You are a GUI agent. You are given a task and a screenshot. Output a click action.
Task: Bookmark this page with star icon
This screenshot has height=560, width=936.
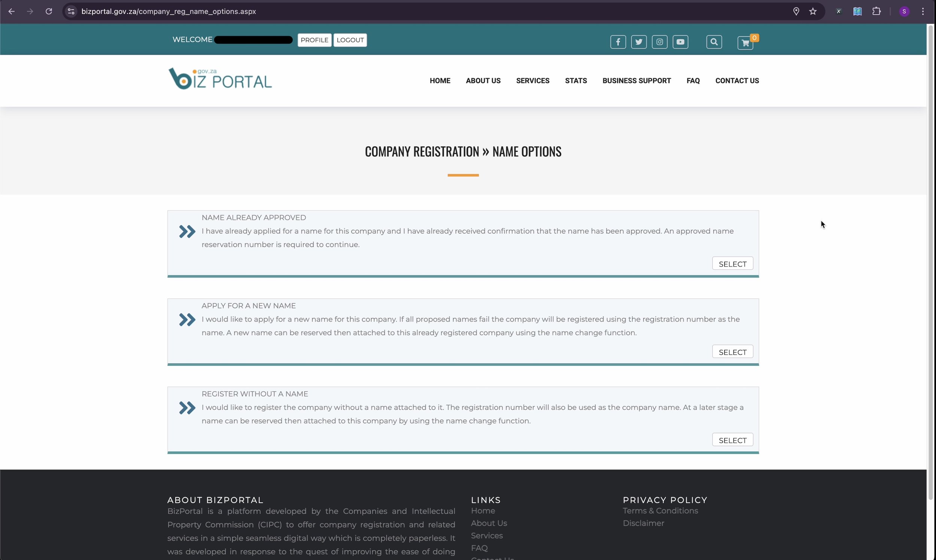click(x=812, y=12)
